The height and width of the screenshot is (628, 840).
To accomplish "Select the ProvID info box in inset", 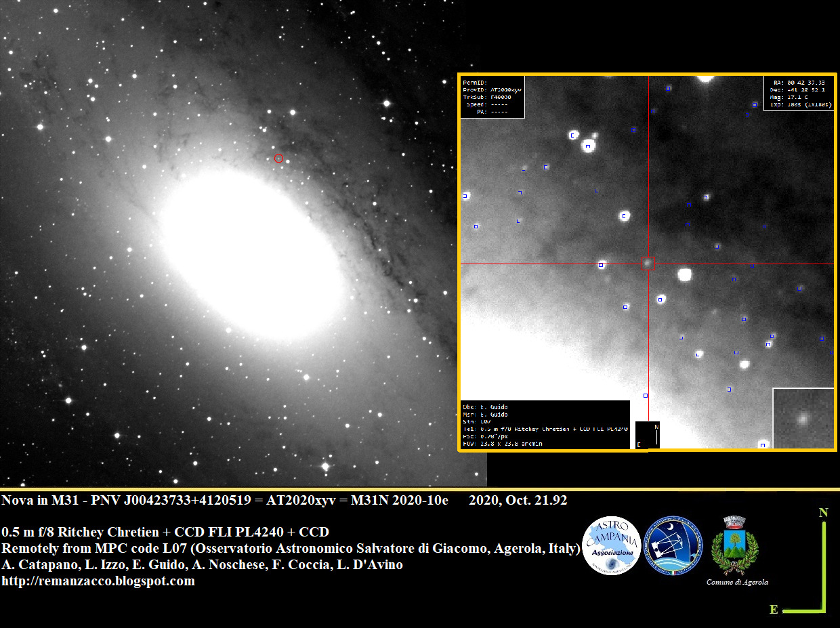I will click(492, 97).
